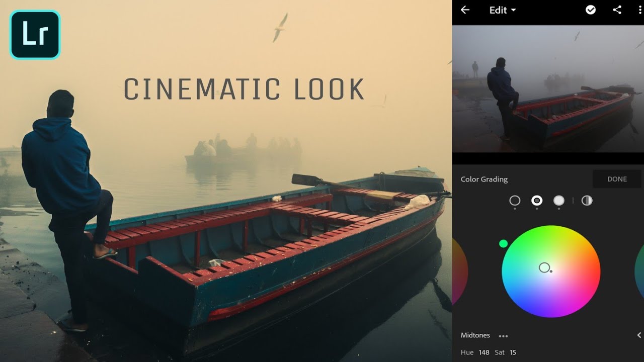
Task: Click the green hue marker beside the wheel
Action: [x=503, y=243]
